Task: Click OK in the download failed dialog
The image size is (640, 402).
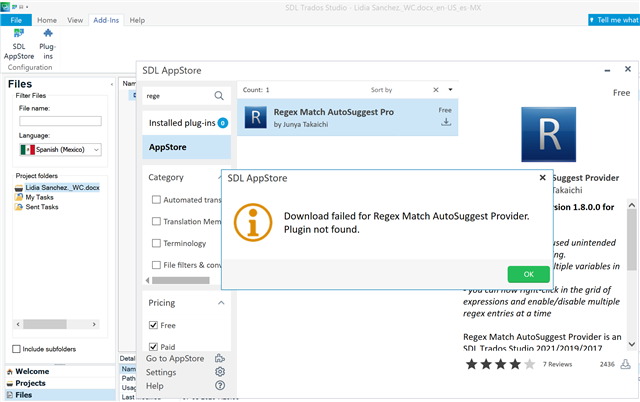Action: point(529,274)
